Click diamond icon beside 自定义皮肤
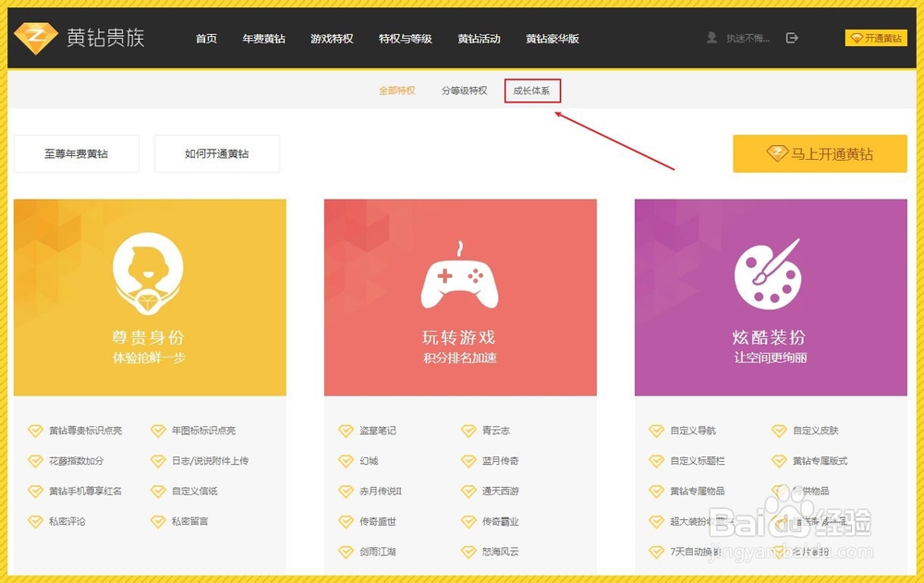The height and width of the screenshot is (583, 924). [779, 431]
